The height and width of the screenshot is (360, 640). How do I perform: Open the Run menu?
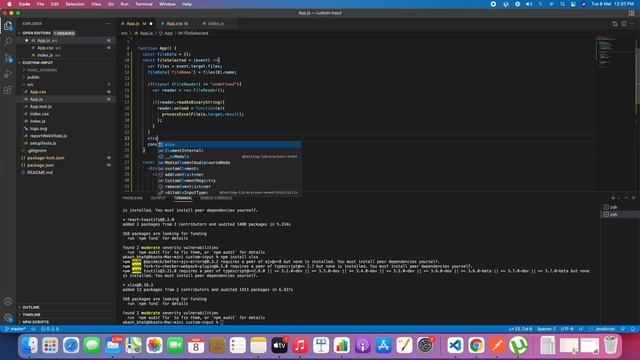pyautogui.click(x=124, y=4)
